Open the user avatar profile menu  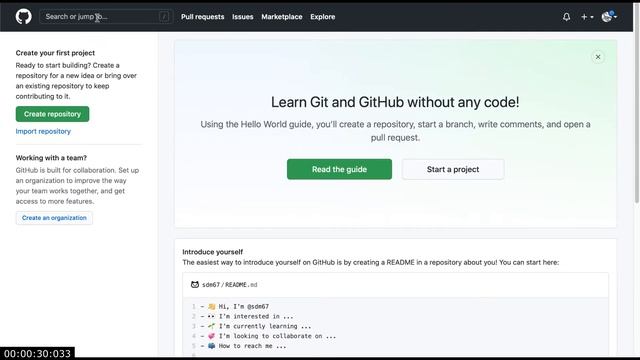[x=609, y=17]
